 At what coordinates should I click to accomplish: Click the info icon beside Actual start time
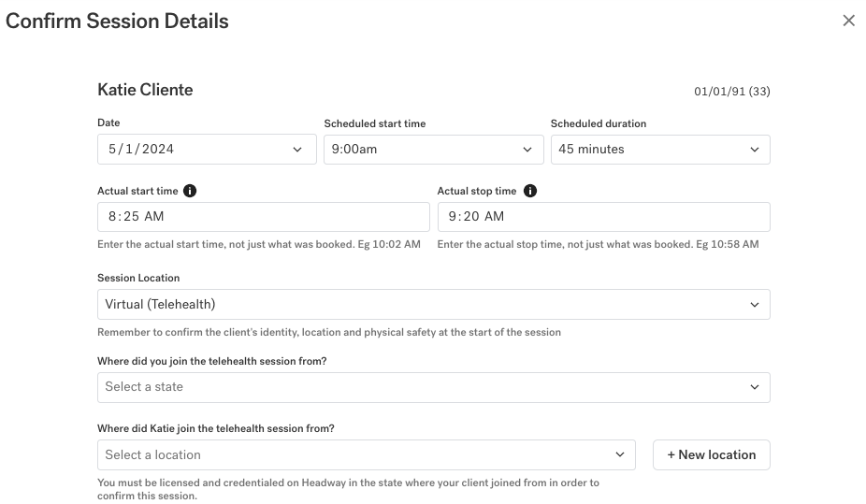[190, 191]
